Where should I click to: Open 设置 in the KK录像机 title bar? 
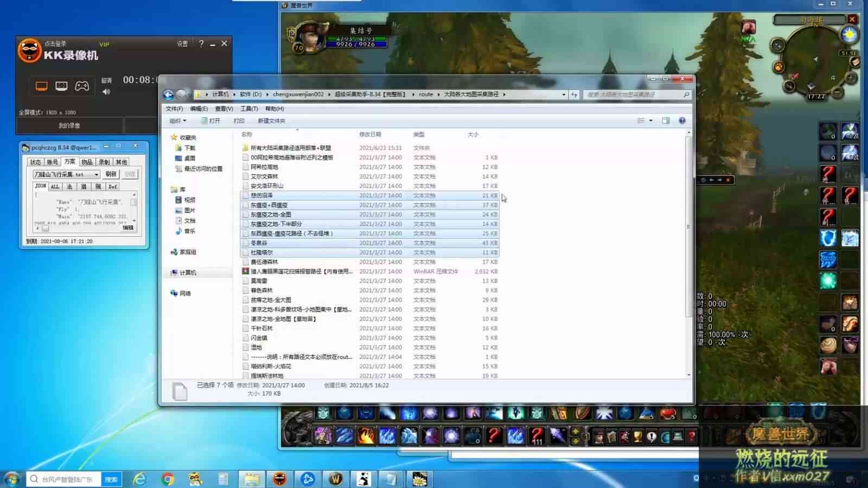tap(182, 43)
